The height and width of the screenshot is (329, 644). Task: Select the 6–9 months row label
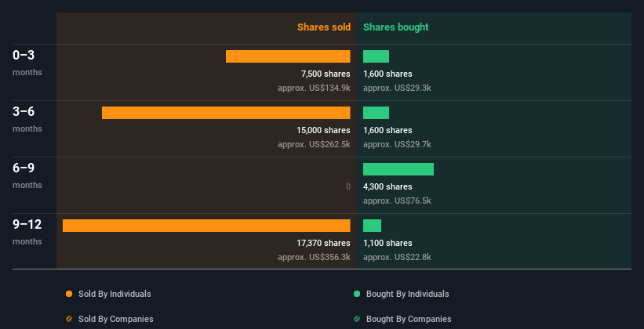click(27, 175)
